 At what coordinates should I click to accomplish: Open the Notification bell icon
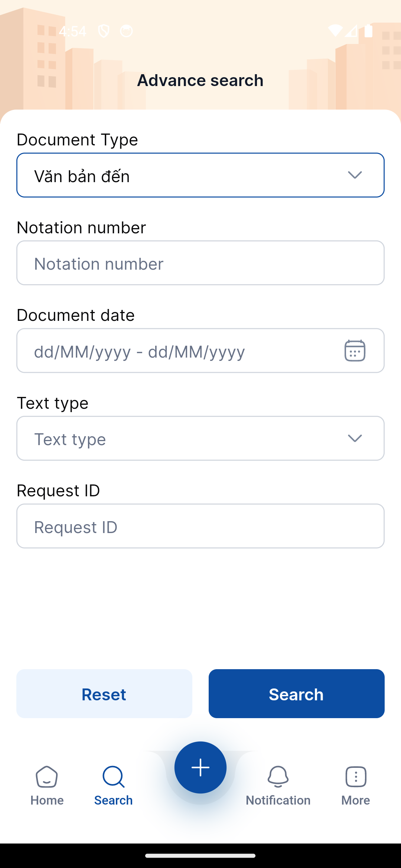(x=278, y=776)
